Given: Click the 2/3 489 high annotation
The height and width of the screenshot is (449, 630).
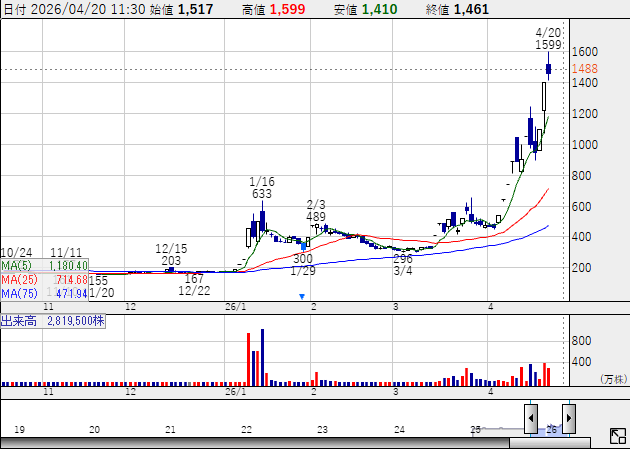Looking at the screenshot, I should (x=316, y=210).
